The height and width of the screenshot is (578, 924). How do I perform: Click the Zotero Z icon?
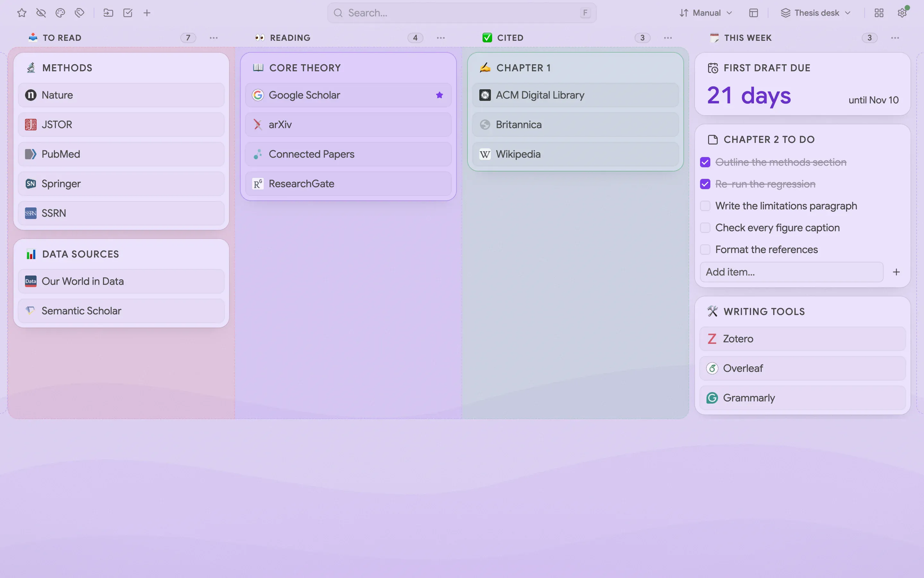tap(712, 339)
